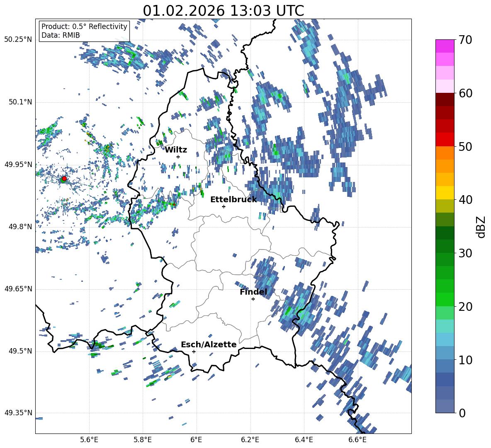Click the 50.1°N latitude label
The width and height of the screenshot is (491, 448).
click(x=20, y=102)
